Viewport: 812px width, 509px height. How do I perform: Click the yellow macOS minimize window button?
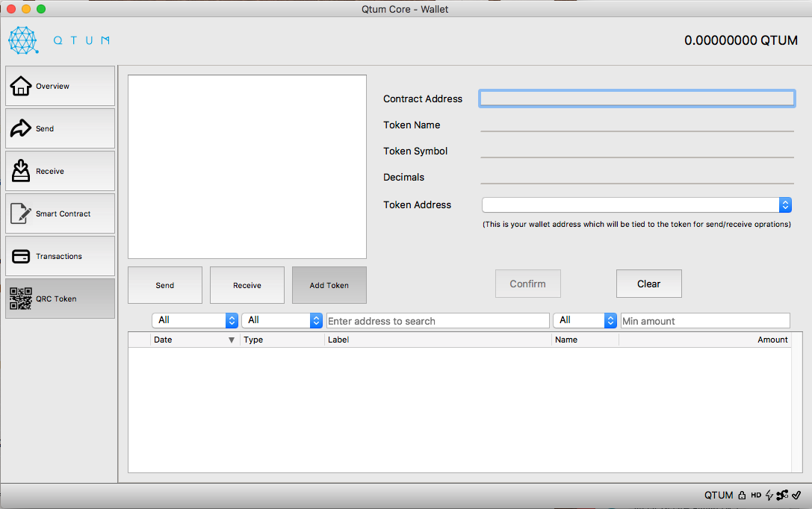pos(26,9)
